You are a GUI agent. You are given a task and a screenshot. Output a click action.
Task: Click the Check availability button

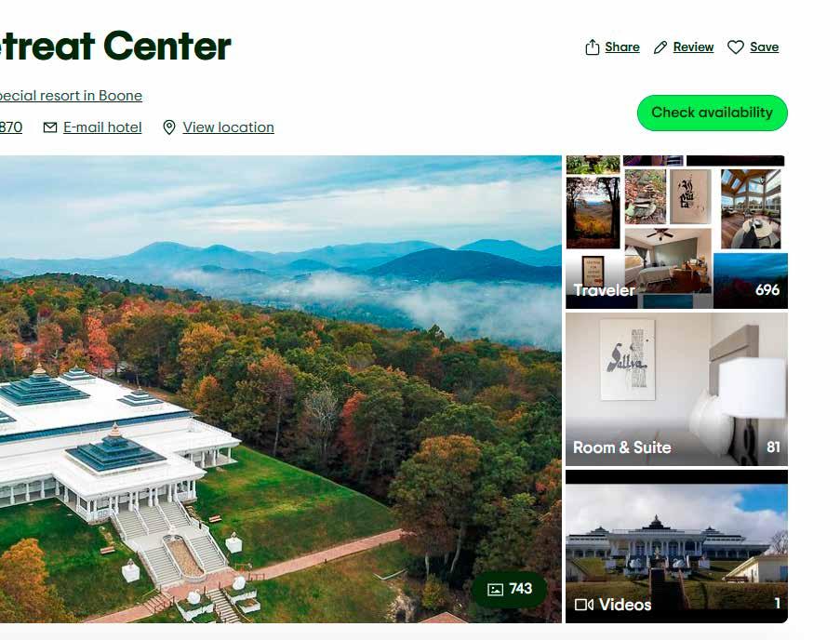(712, 113)
